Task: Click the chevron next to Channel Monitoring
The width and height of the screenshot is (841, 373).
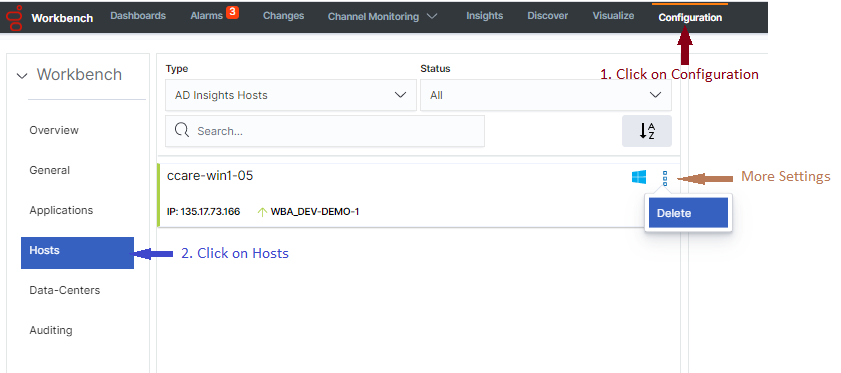Action: 432,17
